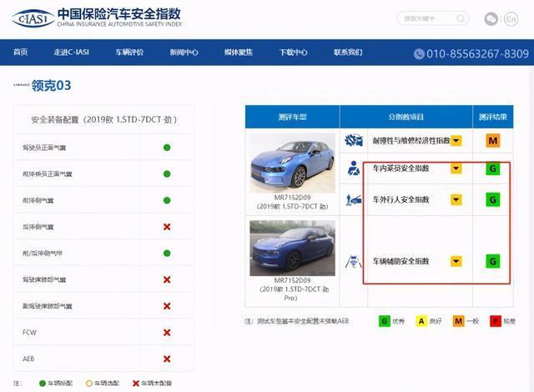Expand the 车辆辅助安全指数 dropdown arrow
The width and height of the screenshot is (534, 392).
click(456, 261)
